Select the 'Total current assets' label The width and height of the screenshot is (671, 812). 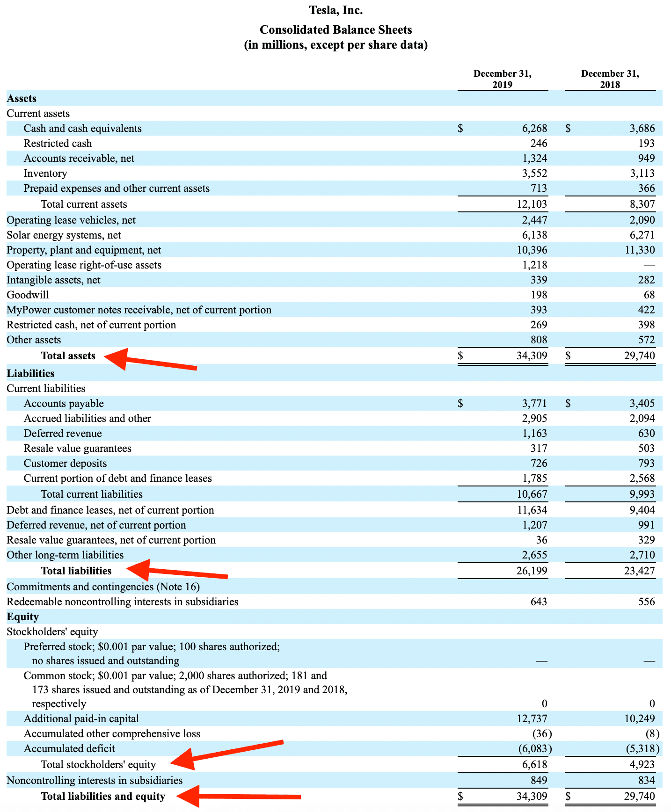[x=84, y=204]
